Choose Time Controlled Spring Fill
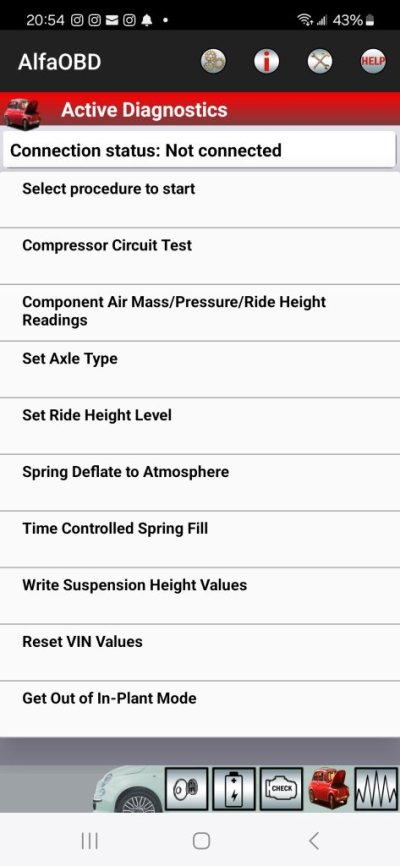This screenshot has width=400, height=866. 200,539
